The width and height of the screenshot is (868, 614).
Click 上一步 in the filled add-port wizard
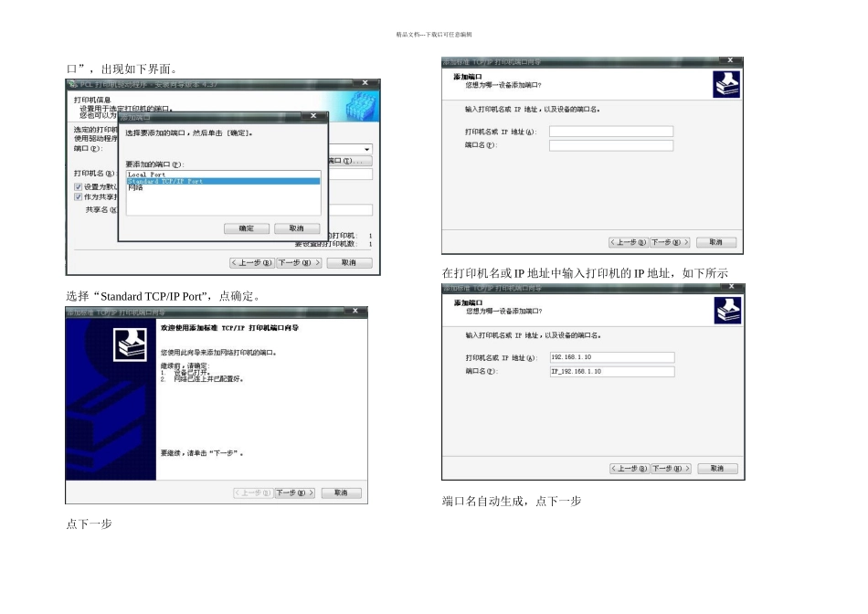point(630,469)
